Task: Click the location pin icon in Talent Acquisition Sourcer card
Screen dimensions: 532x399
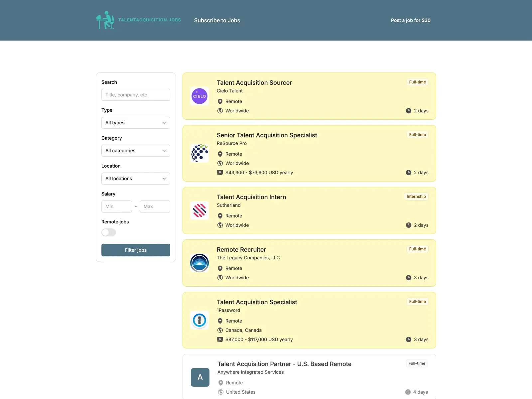Action: click(220, 101)
